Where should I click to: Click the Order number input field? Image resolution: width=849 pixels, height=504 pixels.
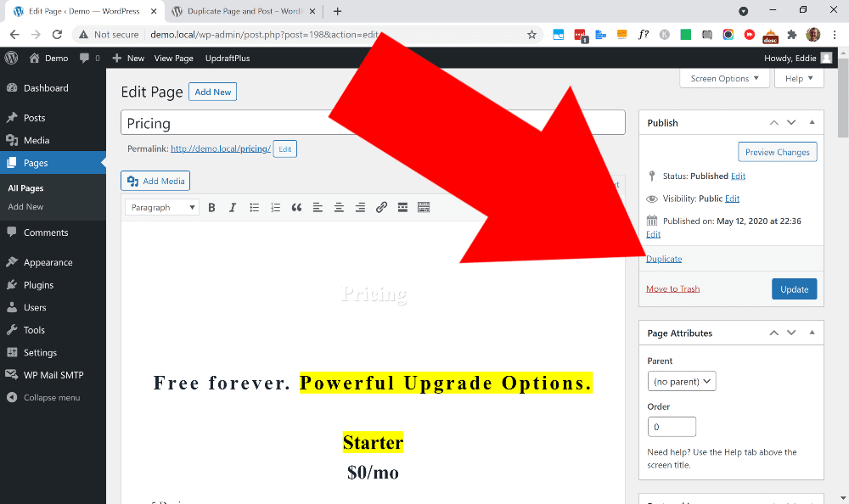(x=672, y=427)
